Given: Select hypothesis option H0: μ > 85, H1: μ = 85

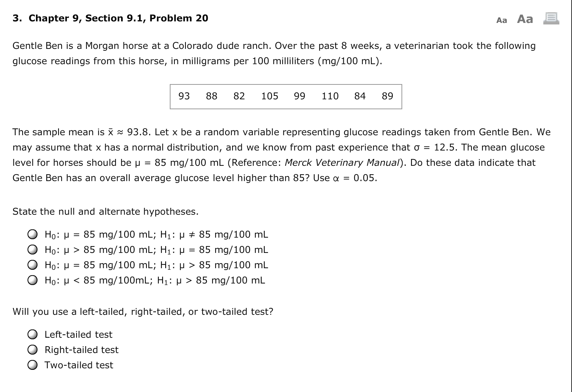Looking at the screenshot, I should [33, 249].
